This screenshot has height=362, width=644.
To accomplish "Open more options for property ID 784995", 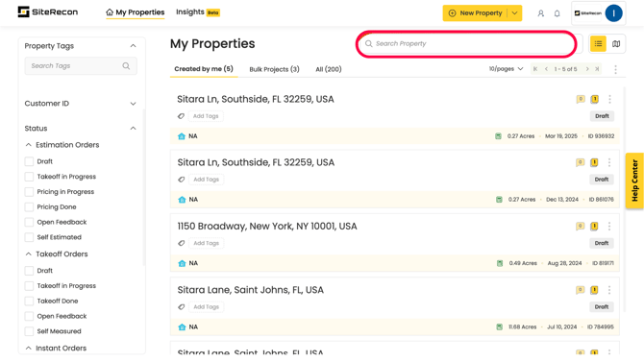I will pyautogui.click(x=609, y=290).
